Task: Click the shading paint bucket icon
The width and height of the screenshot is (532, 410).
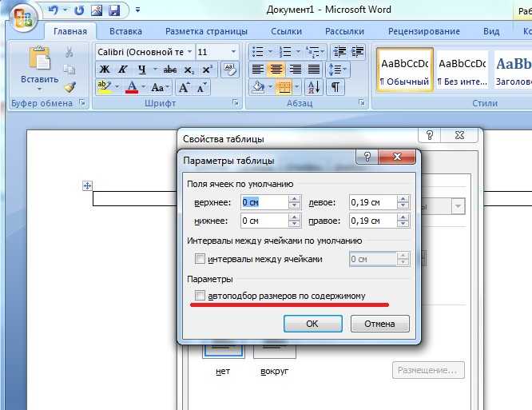Action: tap(258, 87)
